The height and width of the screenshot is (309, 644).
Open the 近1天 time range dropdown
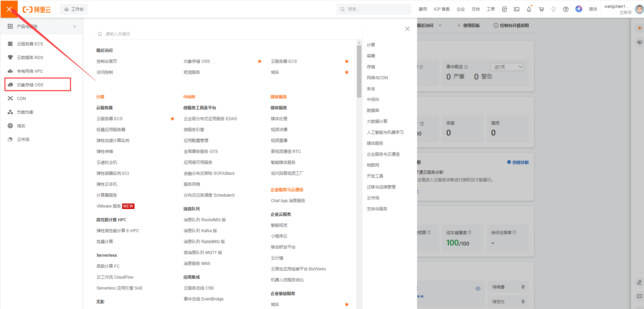[507, 67]
